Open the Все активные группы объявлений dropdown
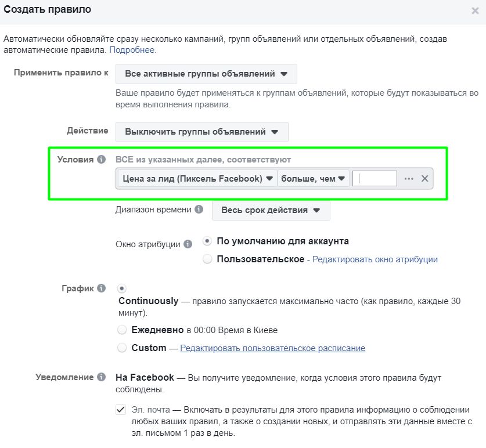Viewport: 486px width, 448px height. click(206, 74)
